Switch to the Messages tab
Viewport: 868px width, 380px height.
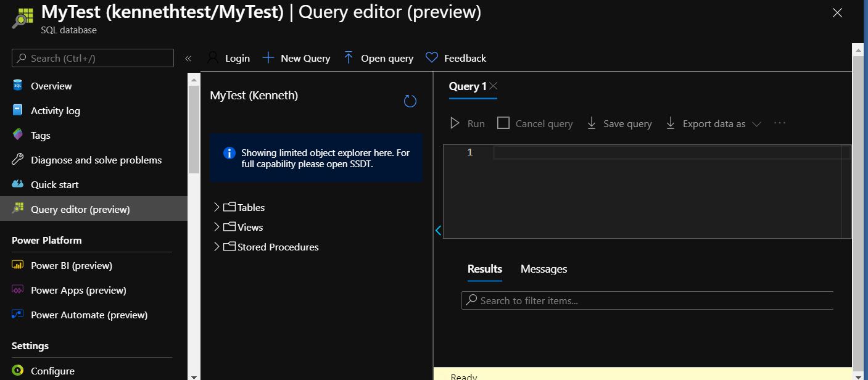point(544,269)
